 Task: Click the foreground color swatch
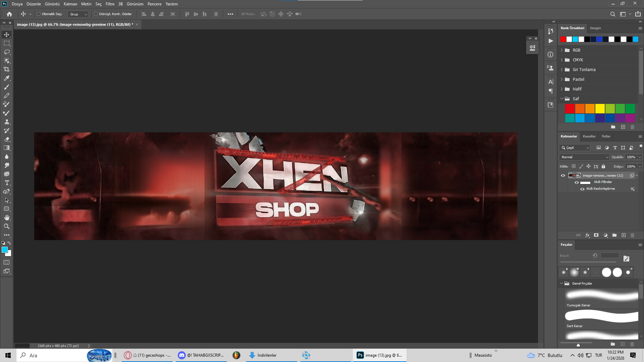[x=5, y=250]
